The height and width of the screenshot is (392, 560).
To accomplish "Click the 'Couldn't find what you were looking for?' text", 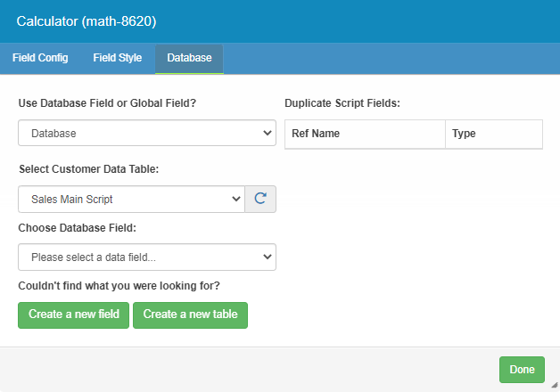I will click(119, 286).
